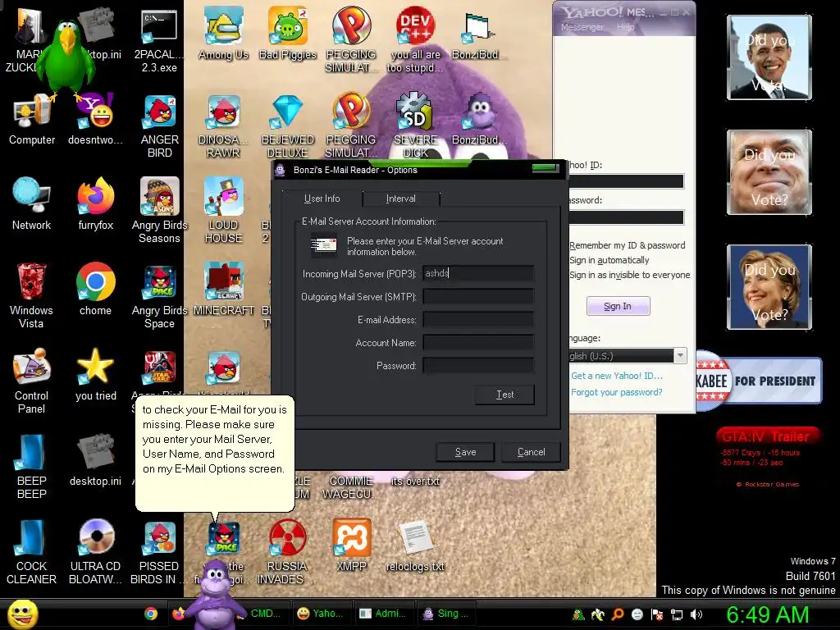Open the Angry Birds Space icon
This screenshot has height=630, width=840.
click(160, 294)
